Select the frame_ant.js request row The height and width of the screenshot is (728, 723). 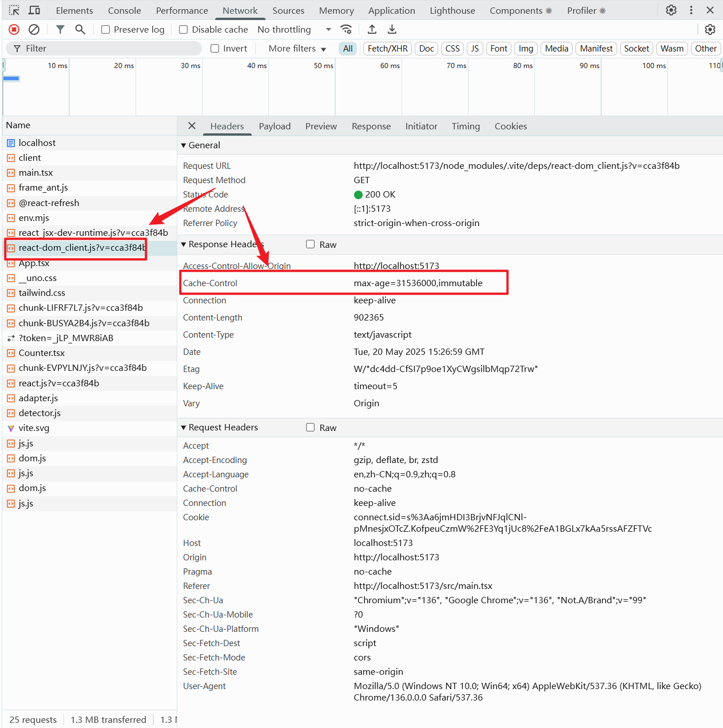90,188
